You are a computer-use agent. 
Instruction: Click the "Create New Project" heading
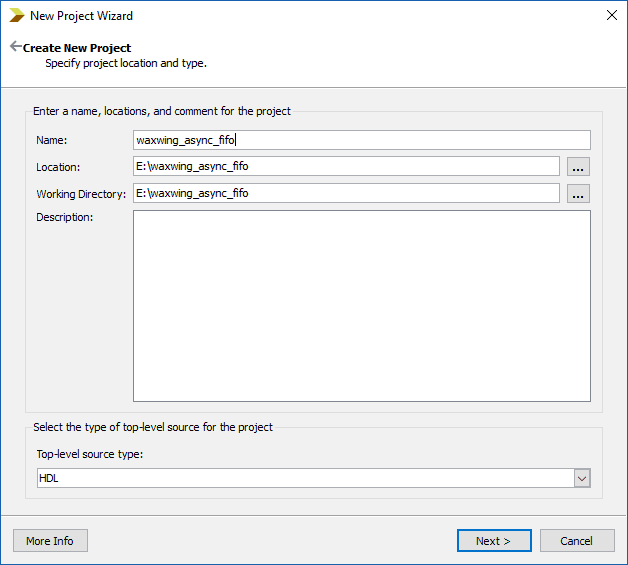[77, 48]
